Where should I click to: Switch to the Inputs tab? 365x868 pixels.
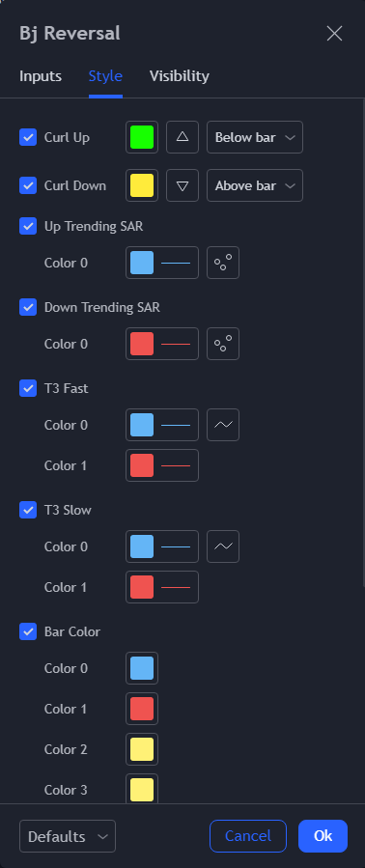click(41, 76)
